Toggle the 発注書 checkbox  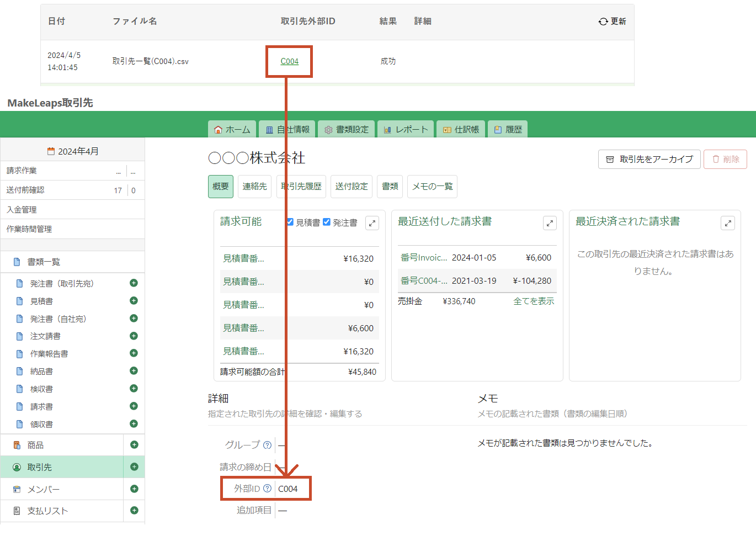pos(327,222)
